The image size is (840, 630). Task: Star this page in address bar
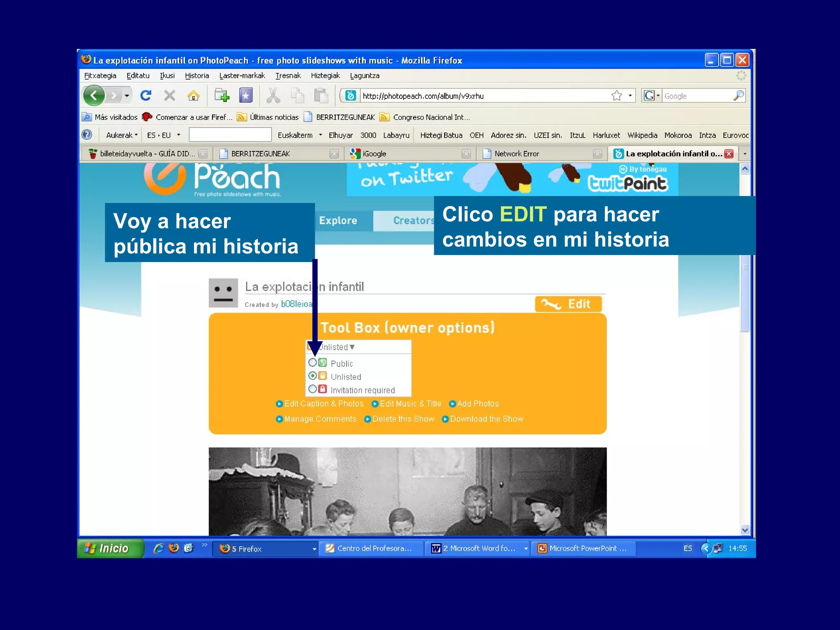pos(616,96)
